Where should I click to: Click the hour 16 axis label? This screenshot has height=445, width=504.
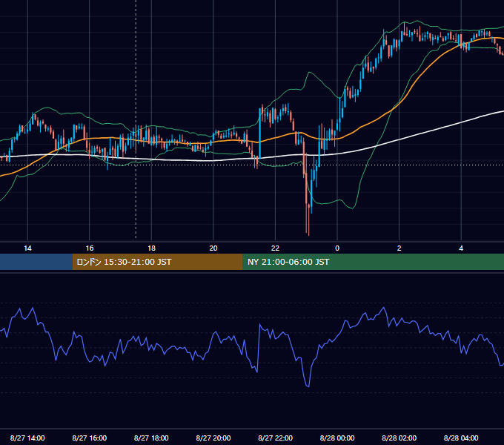pyautogui.click(x=90, y=248)
